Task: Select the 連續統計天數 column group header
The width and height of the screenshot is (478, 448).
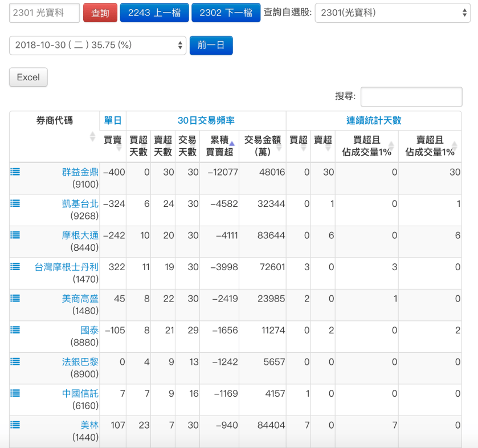Action: [x=373, y=120]
